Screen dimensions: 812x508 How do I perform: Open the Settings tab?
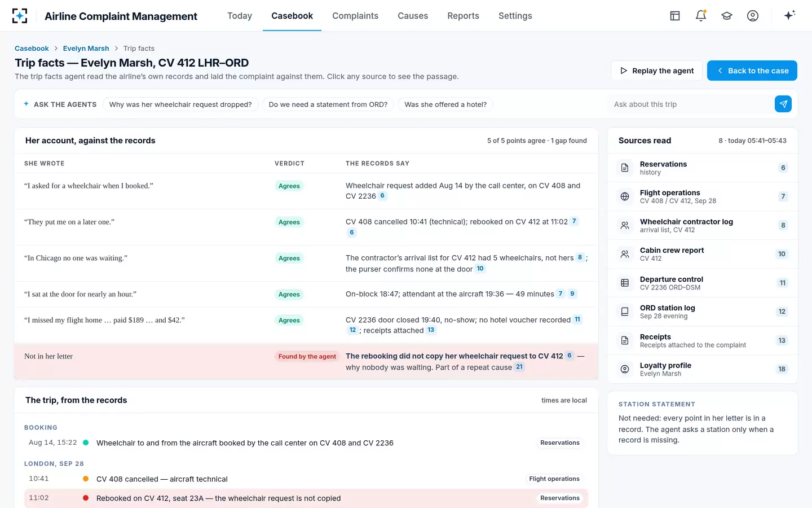[x=515, y=16]
